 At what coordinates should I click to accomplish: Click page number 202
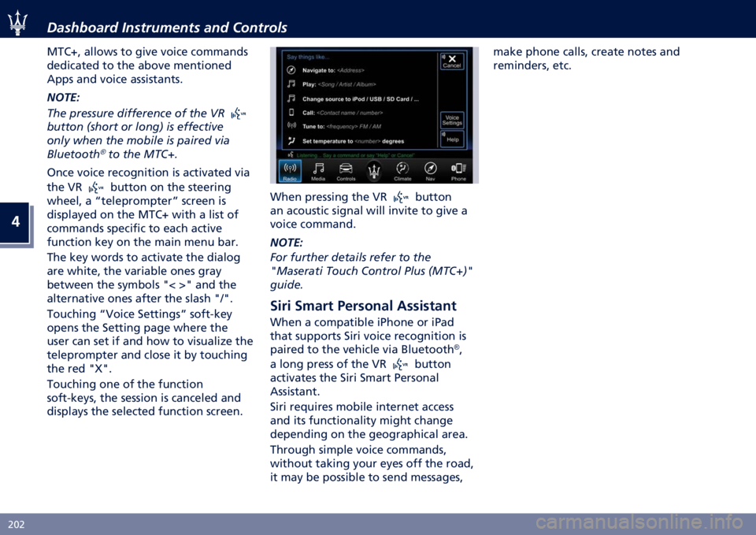click(17, 525)
